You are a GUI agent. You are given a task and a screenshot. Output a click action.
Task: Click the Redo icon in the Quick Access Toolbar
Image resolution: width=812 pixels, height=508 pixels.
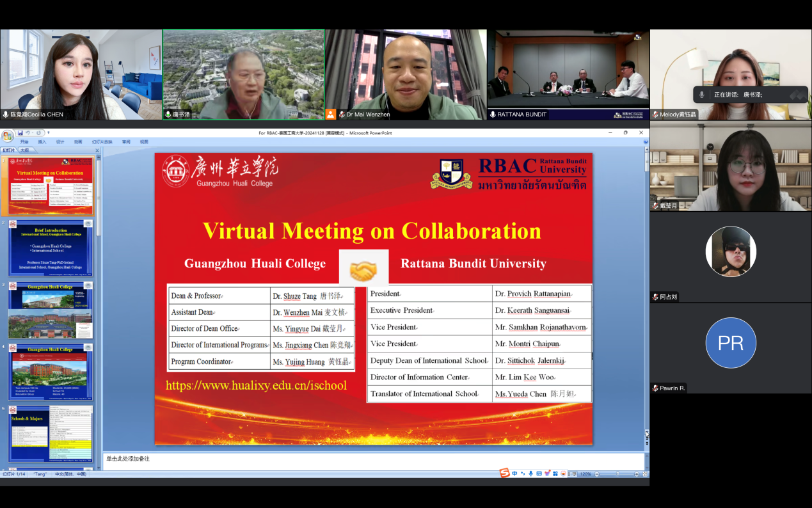pos(38,132)
